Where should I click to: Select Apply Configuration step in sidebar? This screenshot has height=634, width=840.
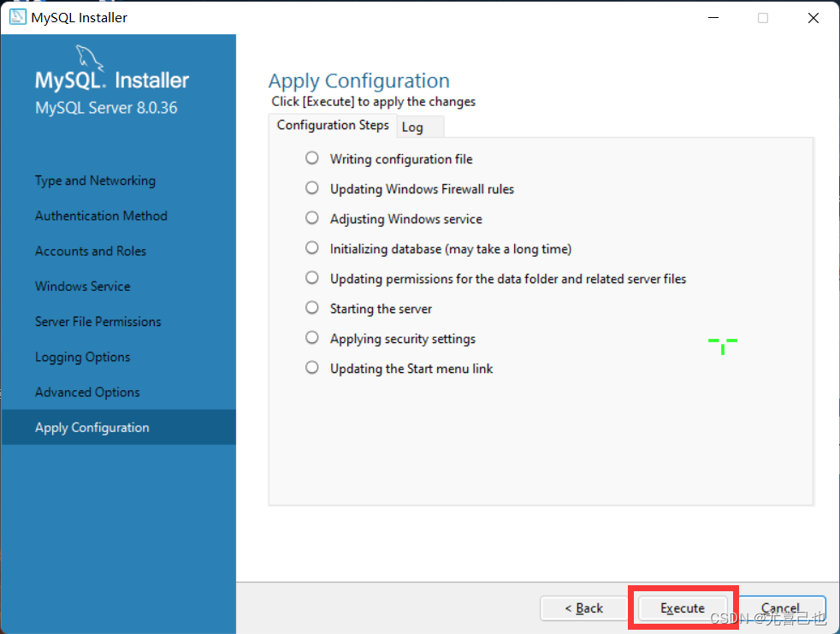118,428
